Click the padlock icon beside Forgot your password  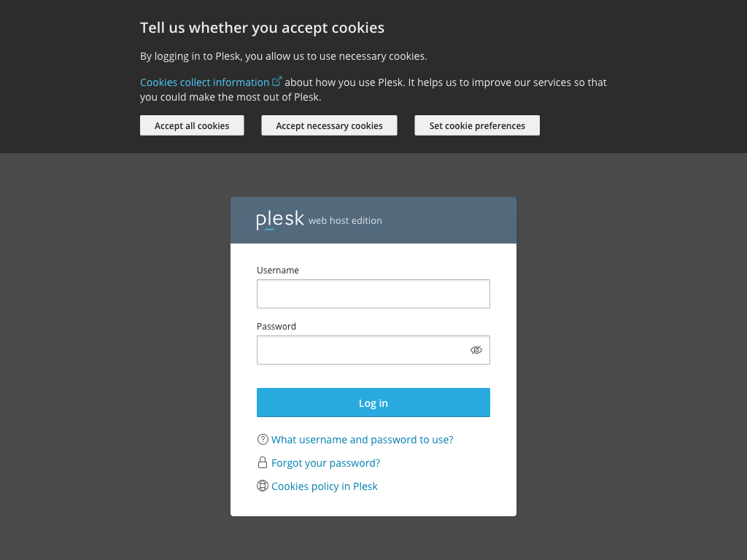pos(263,463)
